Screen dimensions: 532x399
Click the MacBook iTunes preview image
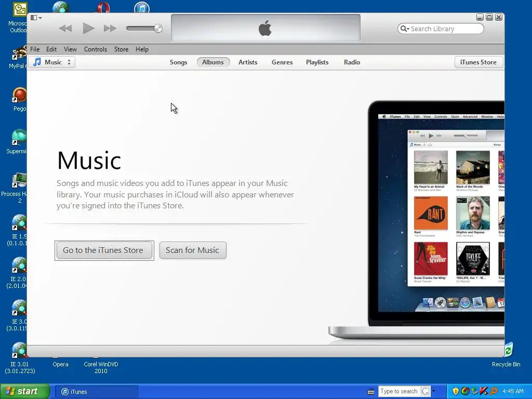point(417,220)
